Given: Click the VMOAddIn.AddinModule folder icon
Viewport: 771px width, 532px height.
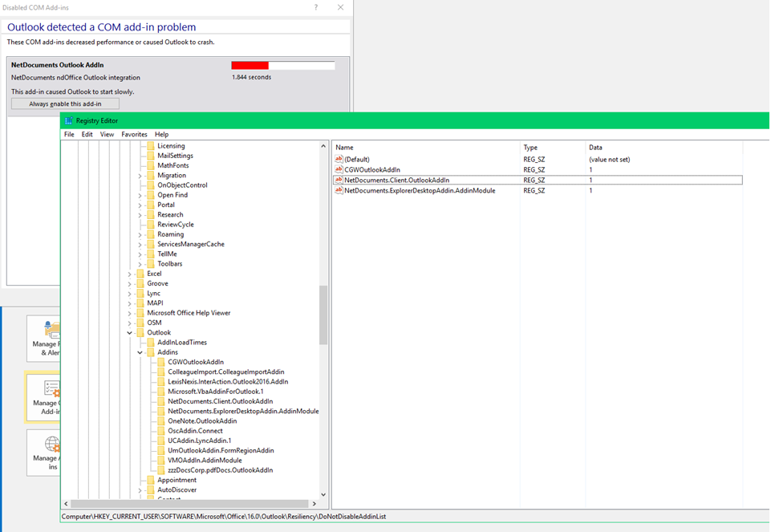Looking at the screenshot, I should point(160,461).
